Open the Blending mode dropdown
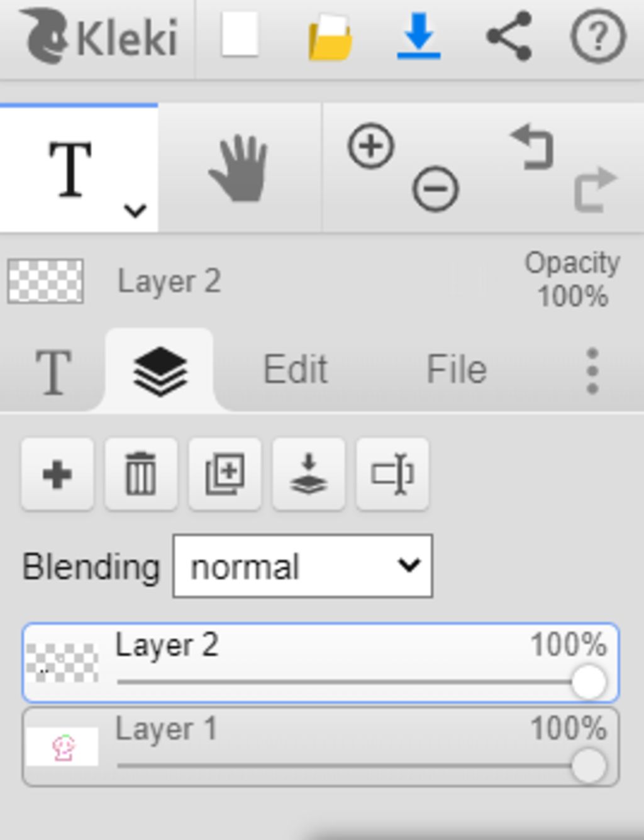Image resolution: width=644 pixels, height=840 pixels. click(303, 566)
